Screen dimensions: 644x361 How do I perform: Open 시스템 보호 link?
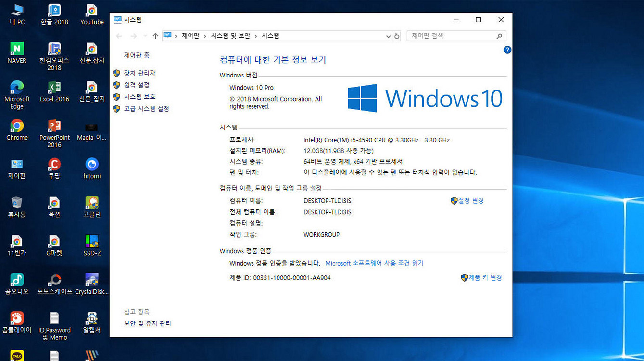coord(139,97)
